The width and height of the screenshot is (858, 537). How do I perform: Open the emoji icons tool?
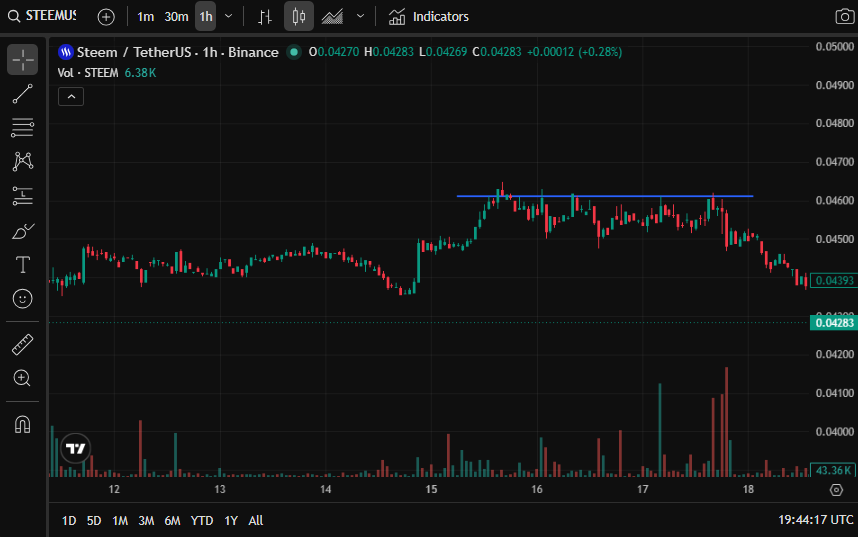point(22,299)
